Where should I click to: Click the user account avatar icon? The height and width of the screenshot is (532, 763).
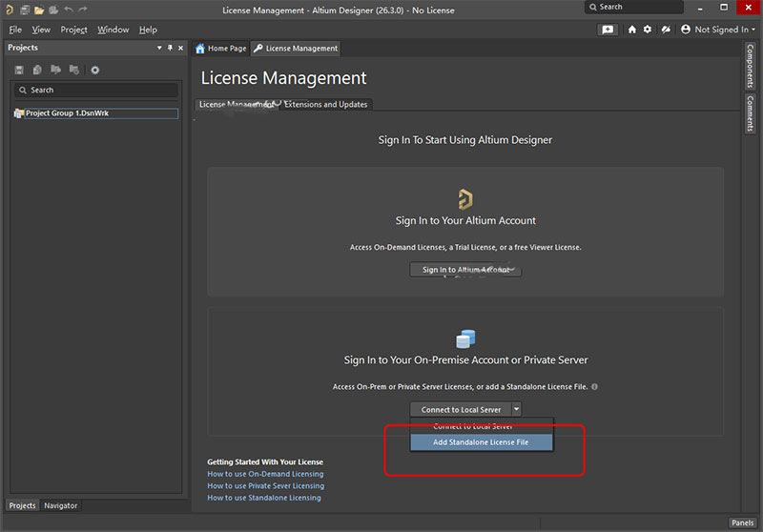pos(686,30)
